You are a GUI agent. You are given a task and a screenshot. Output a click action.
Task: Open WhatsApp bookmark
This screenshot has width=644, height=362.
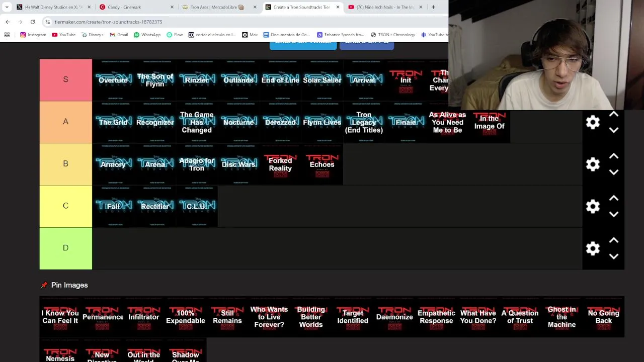[x=147, y=35]
